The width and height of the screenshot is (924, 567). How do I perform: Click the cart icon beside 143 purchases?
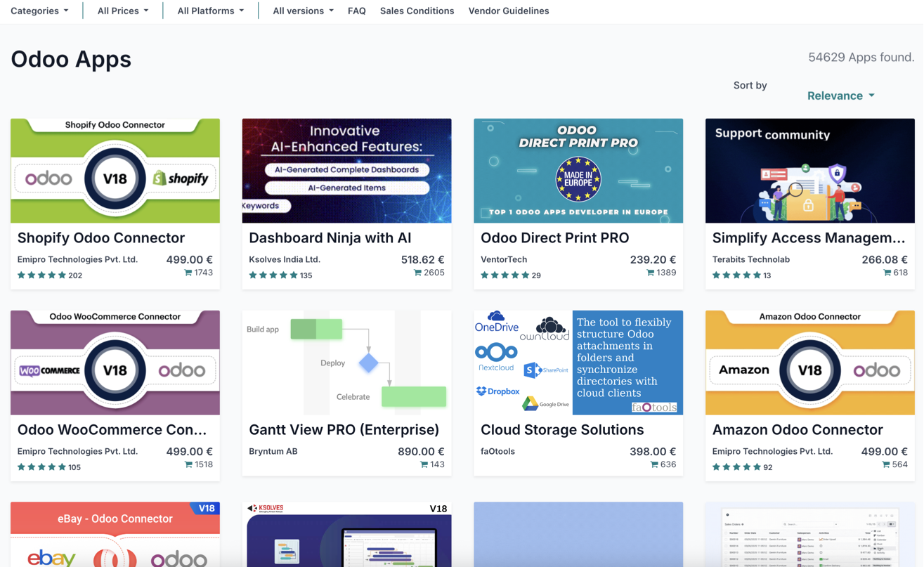click(424, 464)
